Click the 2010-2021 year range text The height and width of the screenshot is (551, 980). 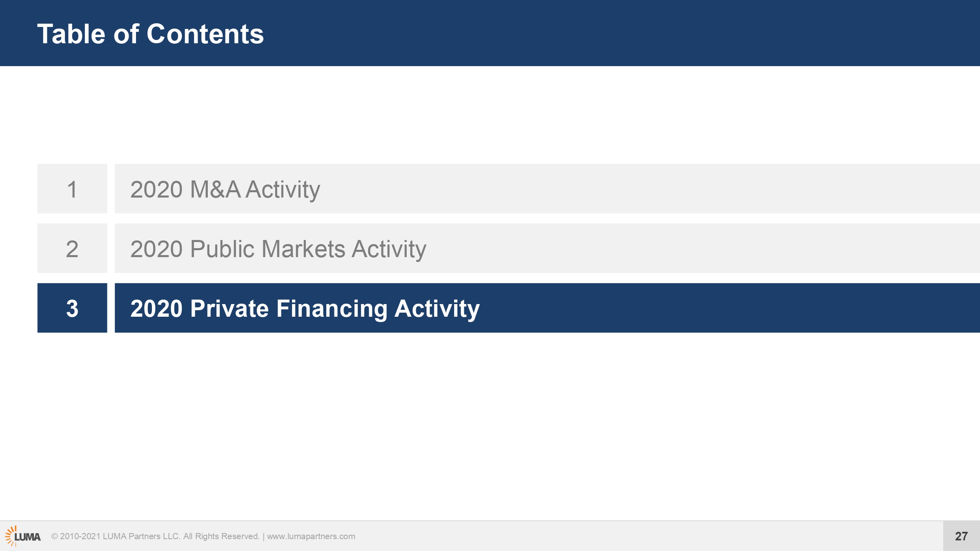click(x=80, y=536)
